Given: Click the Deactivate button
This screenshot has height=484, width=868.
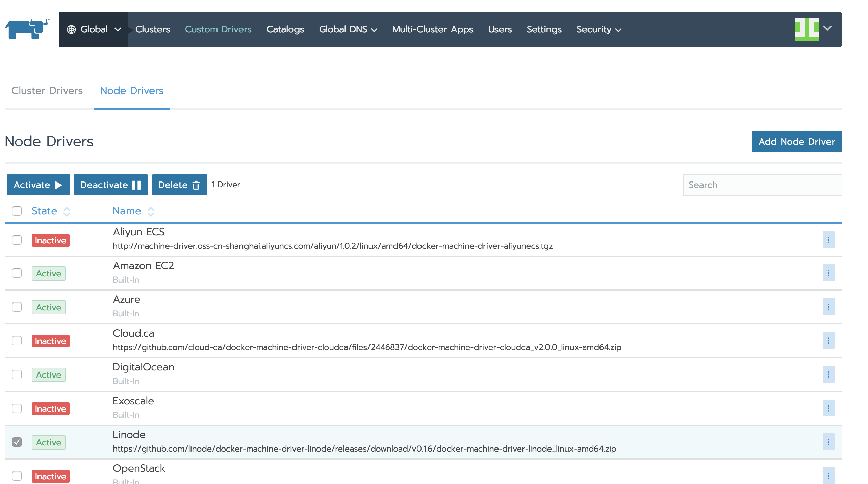Looking at the screenshot, I should pyautogui.click(x=110, y=185).
